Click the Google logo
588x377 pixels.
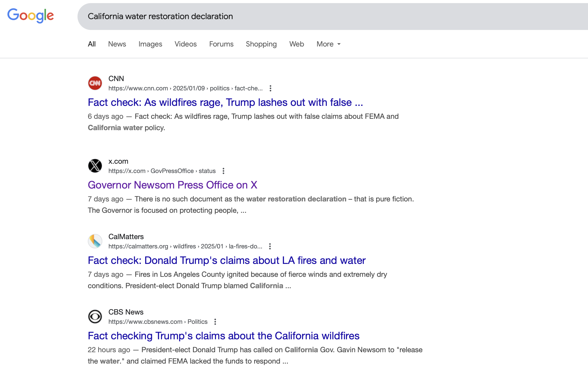(30, 15)
